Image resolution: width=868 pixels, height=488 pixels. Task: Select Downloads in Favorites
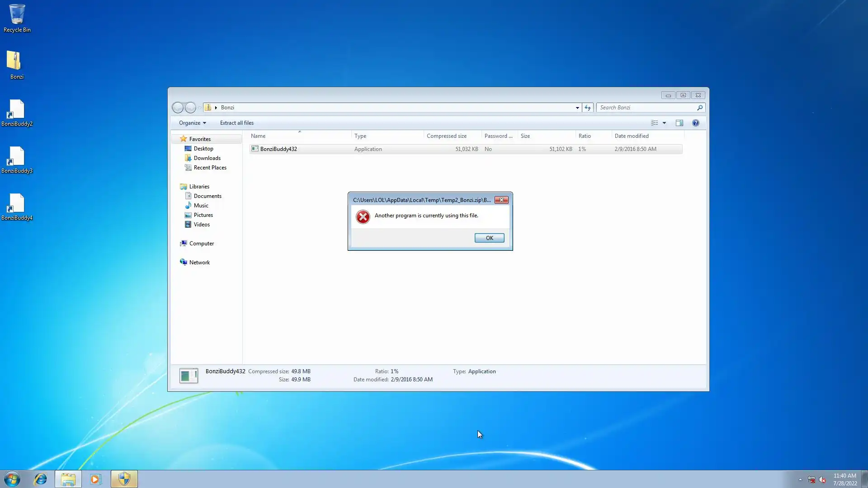click(207, 158)
